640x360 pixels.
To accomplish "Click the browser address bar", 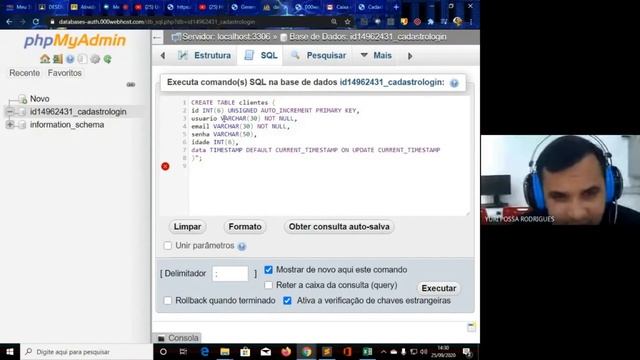I will pyautogui.click(x=192, y=22).
